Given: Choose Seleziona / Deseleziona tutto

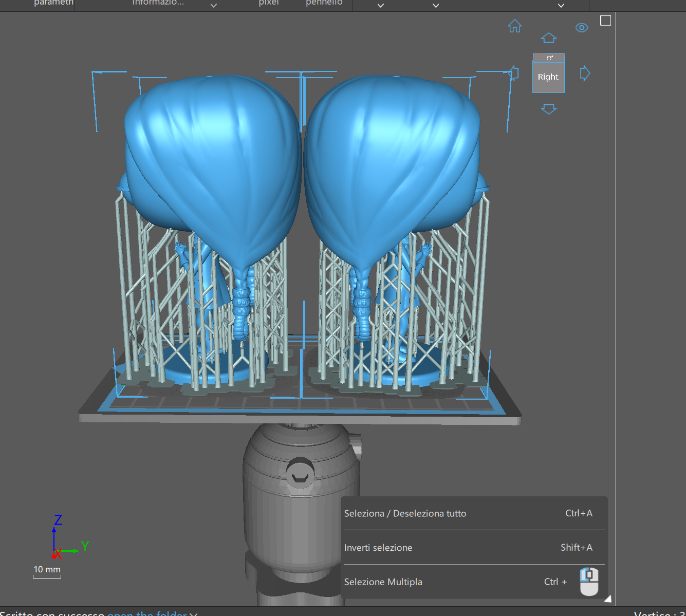Looking at the screenshot, I should click(x=405, y=513).
